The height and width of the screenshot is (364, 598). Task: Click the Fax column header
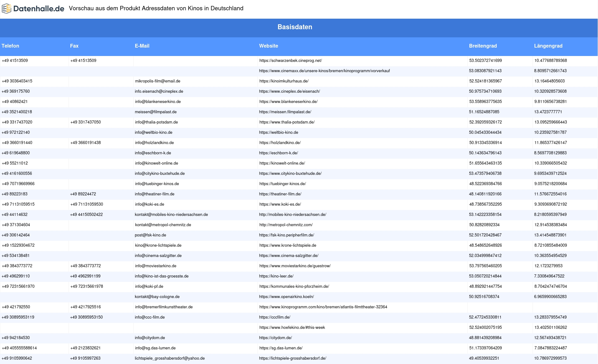click(74, 46)
